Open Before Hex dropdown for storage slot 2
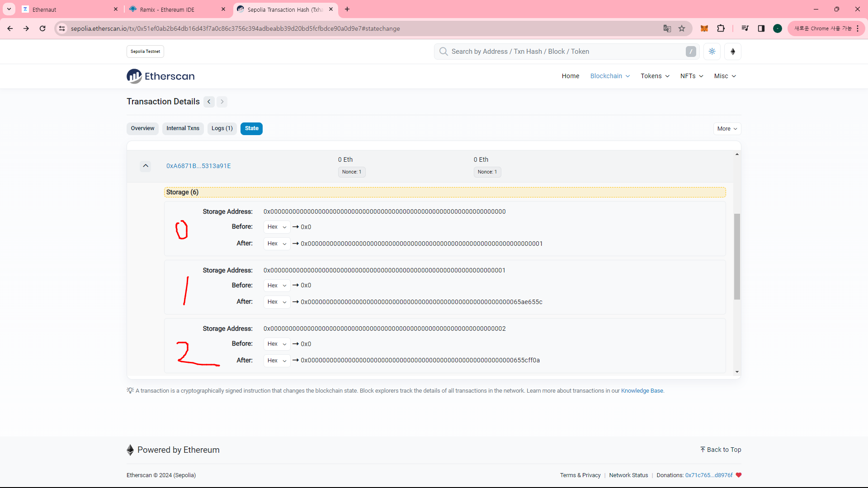The height and width of the screenshot is (488, 868). click(x=277, y=344)
